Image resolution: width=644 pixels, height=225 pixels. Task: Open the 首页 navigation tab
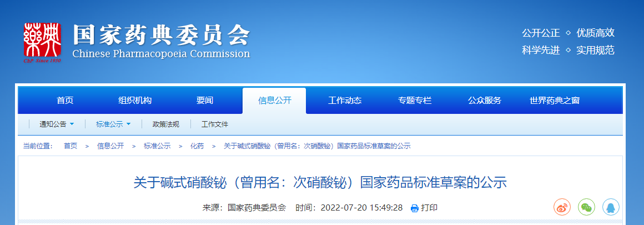tap(65, 101)
